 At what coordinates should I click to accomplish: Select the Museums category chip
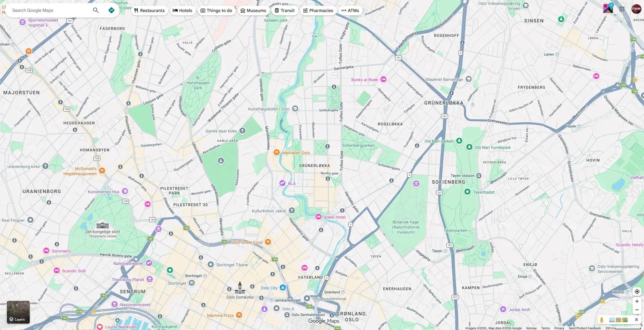253,10
